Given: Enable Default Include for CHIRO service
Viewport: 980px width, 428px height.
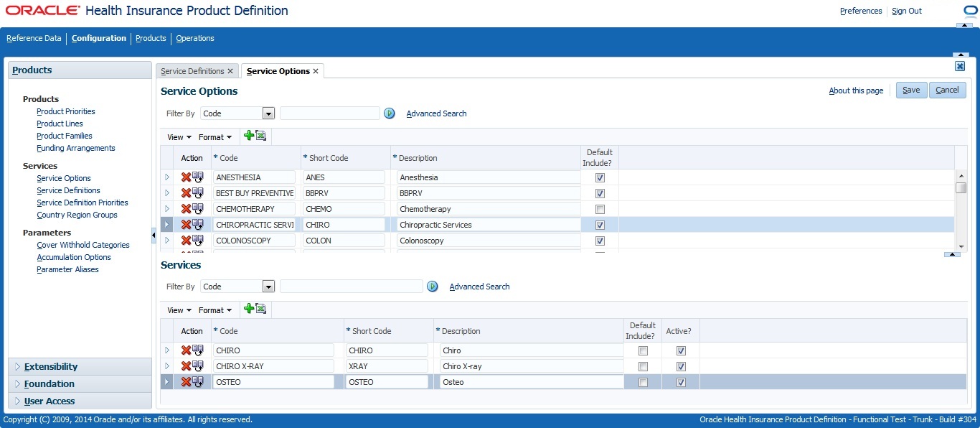Looking at the screenshot, I should tap(643, 350).
